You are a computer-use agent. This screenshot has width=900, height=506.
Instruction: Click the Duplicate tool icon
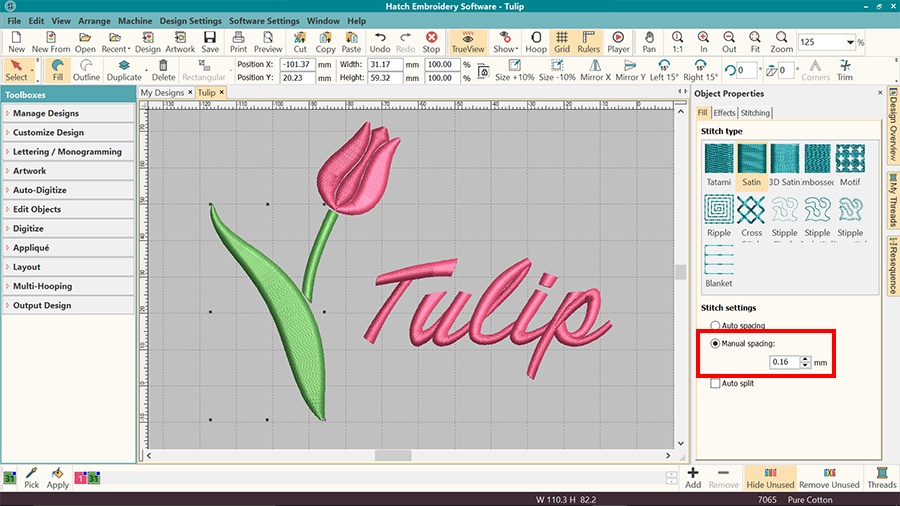click(124, 71)
